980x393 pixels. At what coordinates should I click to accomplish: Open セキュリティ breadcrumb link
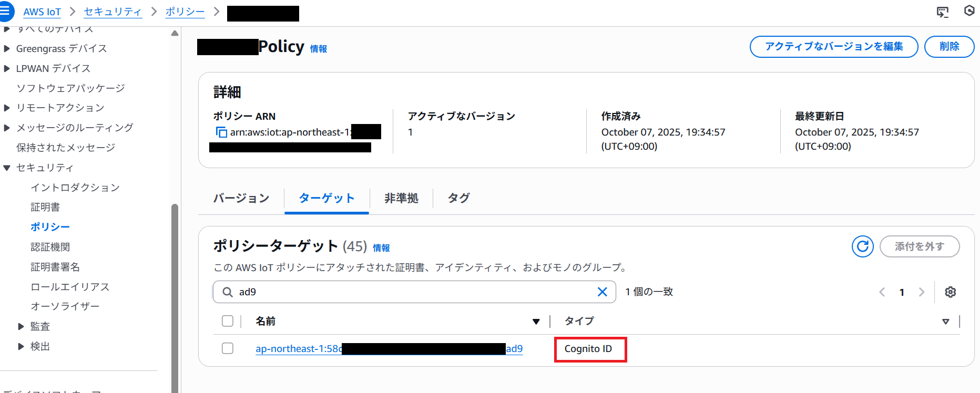point(113,12)
